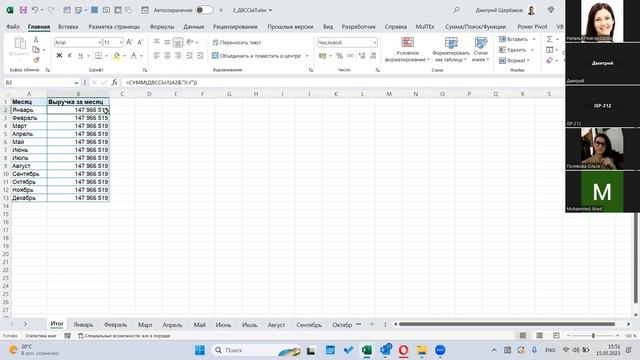This screenshot has height=360, width=640.
Task: Apply the yellow fill color
Action: point(117,56)
